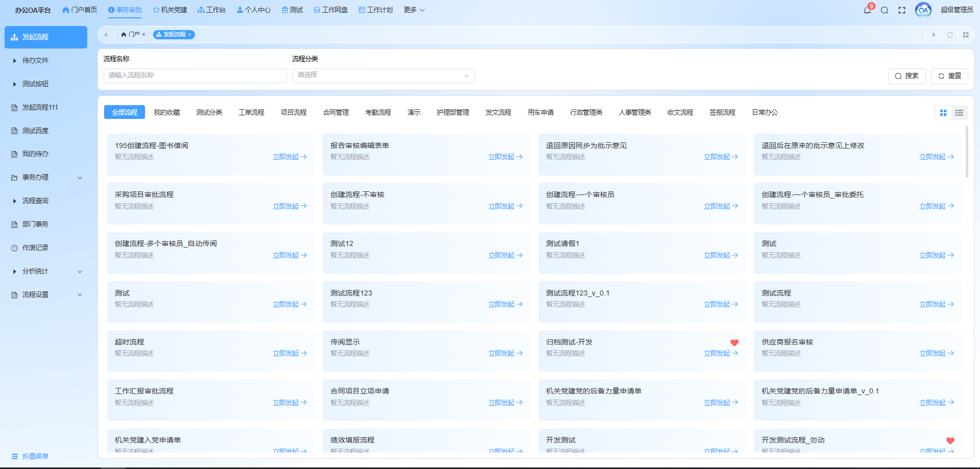The width and height of the screenshot is (980, 469).
Task: Select the 考勤流程 category tab
Action: 378,112
